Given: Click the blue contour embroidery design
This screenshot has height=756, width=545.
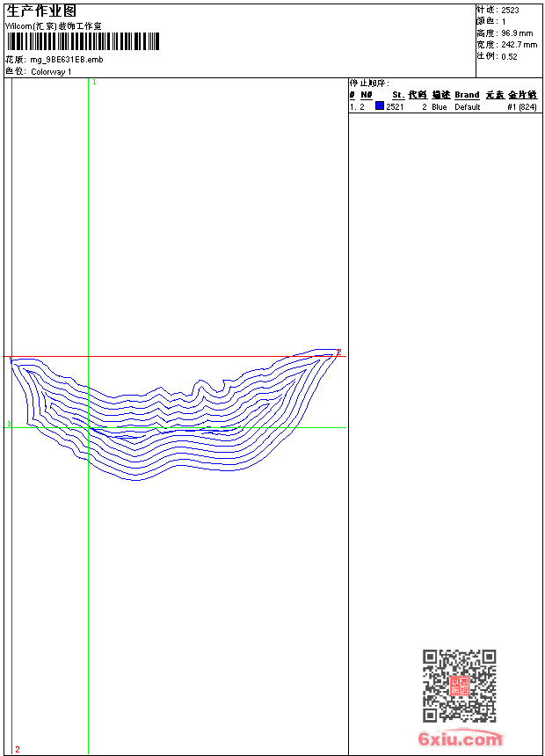Looking at the screenshot, I should pyautogui.click(x=176, y=440).
